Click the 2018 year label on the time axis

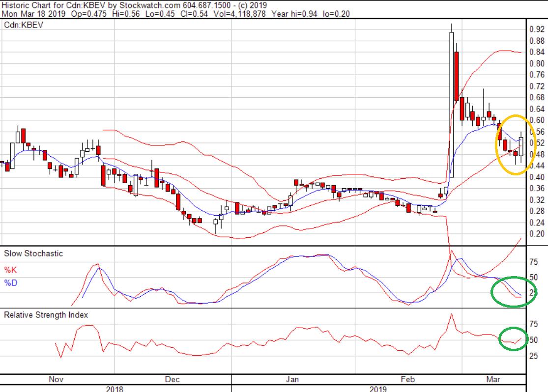point(115,389)
